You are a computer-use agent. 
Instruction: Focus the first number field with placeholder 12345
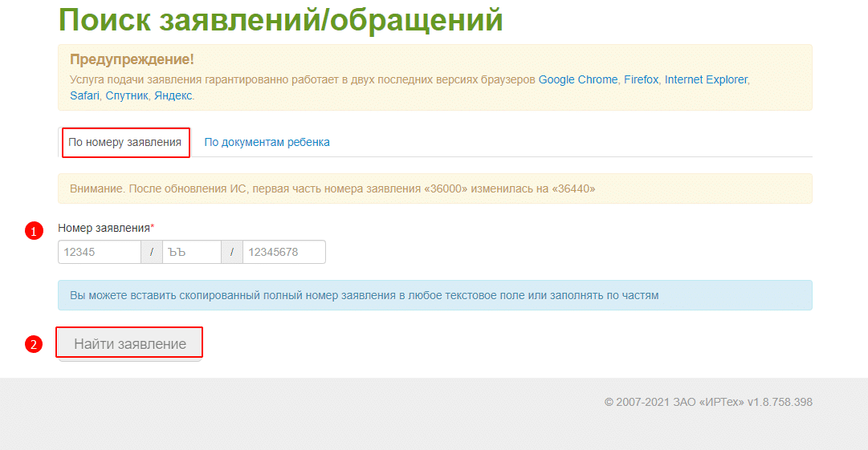(x=100, y=252)
